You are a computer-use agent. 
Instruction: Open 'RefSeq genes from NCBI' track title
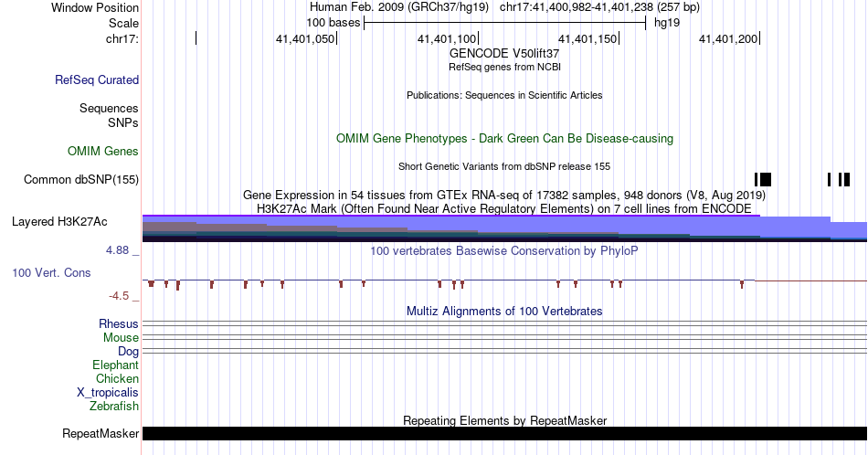click(504, 67)
